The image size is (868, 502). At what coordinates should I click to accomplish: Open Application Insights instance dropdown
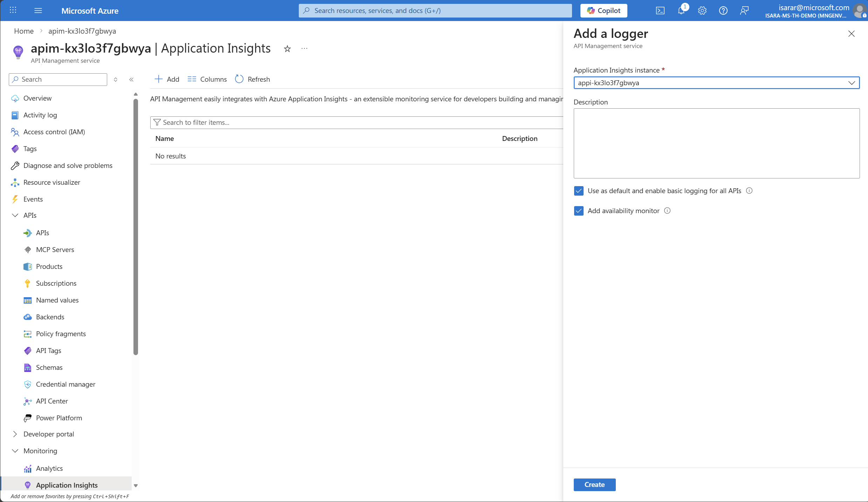click(x=716, y=83)
